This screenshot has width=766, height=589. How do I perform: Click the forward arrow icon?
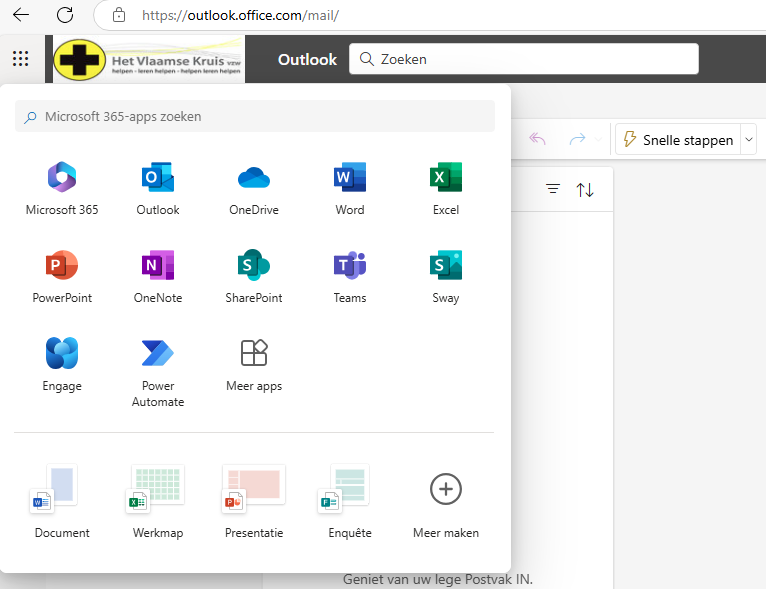pos(577,139)
